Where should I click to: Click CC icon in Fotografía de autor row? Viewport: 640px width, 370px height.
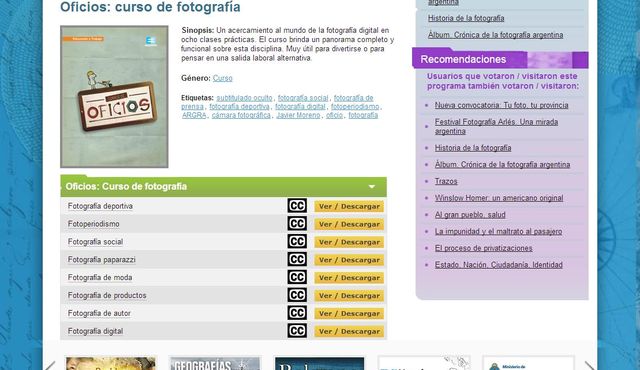[x=297, y=313]
